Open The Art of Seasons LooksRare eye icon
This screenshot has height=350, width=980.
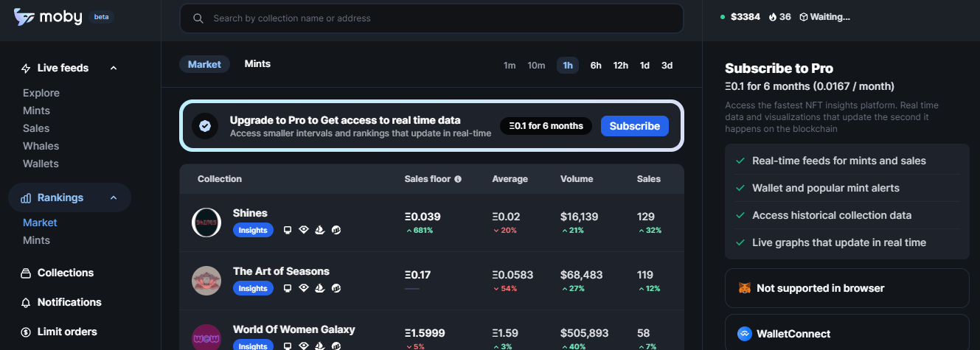point(303,289)
